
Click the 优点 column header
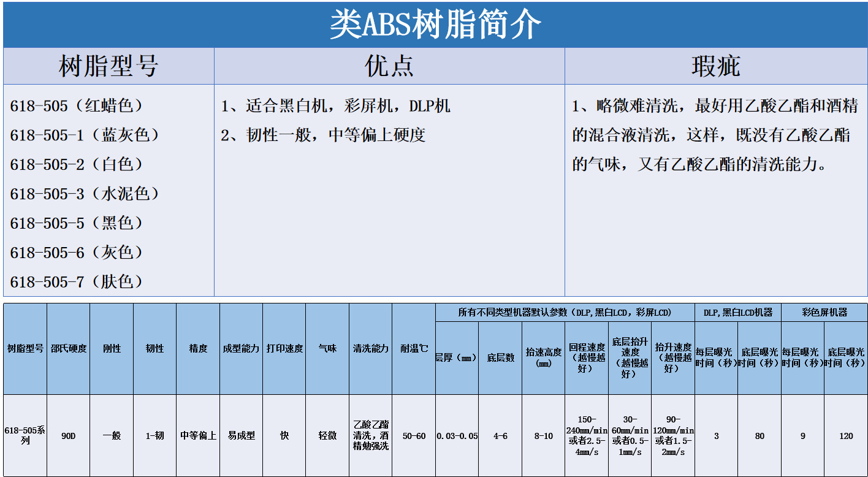pyautogui.click(x=389, y=66)
